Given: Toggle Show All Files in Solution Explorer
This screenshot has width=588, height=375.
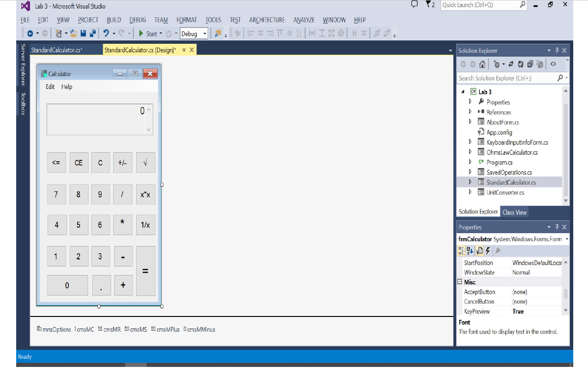Looking at the screenshot, I should 530,64.
